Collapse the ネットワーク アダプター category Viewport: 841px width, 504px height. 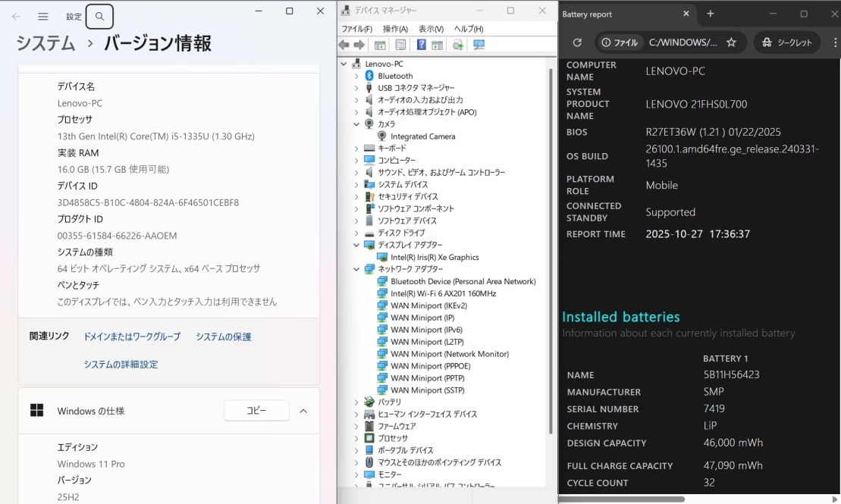[x=356, y=269]
